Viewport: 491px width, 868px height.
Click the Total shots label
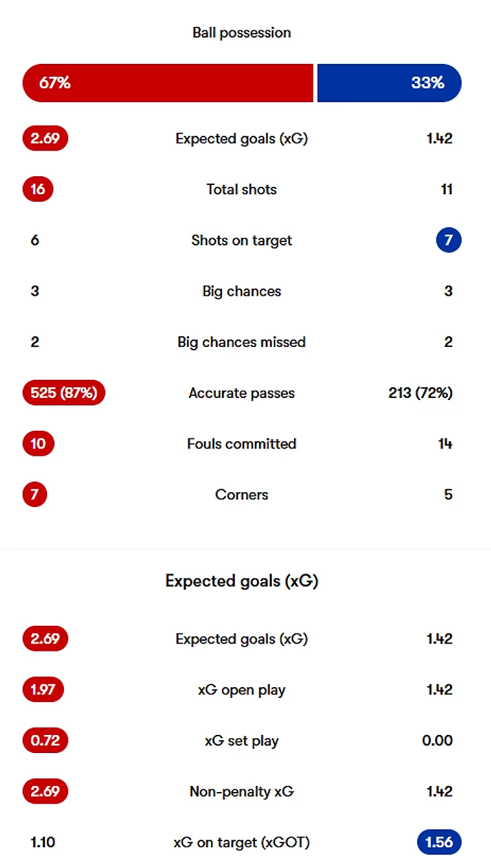coord(241,190)
